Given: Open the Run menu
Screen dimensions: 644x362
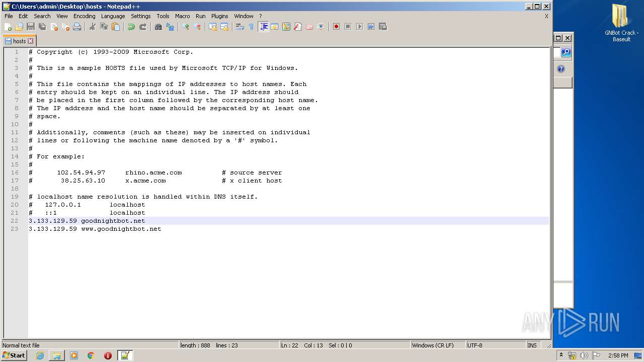Looking at the screenshot, I should pyautogui.click(x=201, y=16).
